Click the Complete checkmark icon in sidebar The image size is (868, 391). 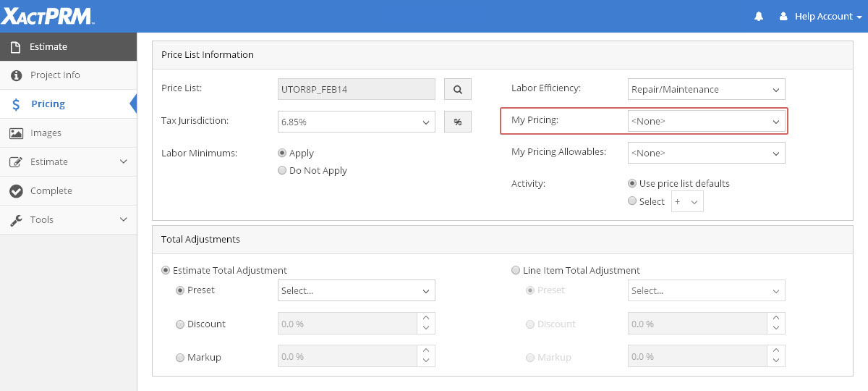pyautogui.click(x=16, y=191)
